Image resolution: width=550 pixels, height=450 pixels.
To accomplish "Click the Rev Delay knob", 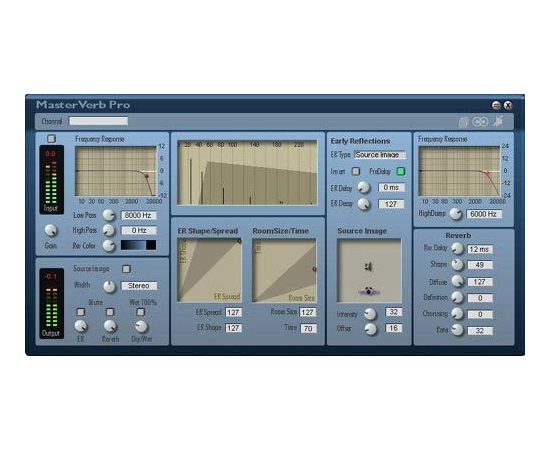I will click(457, 248).
